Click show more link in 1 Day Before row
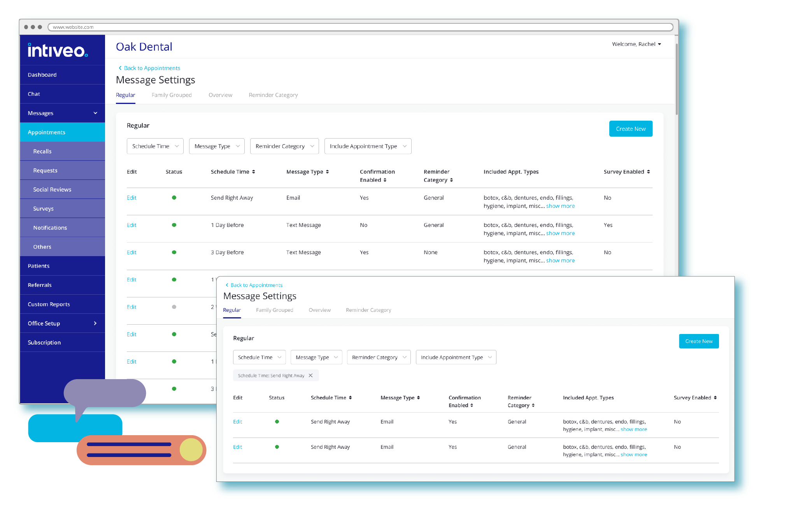The height and width of the screenshot is (522, 812). click(x=560, y=233)
